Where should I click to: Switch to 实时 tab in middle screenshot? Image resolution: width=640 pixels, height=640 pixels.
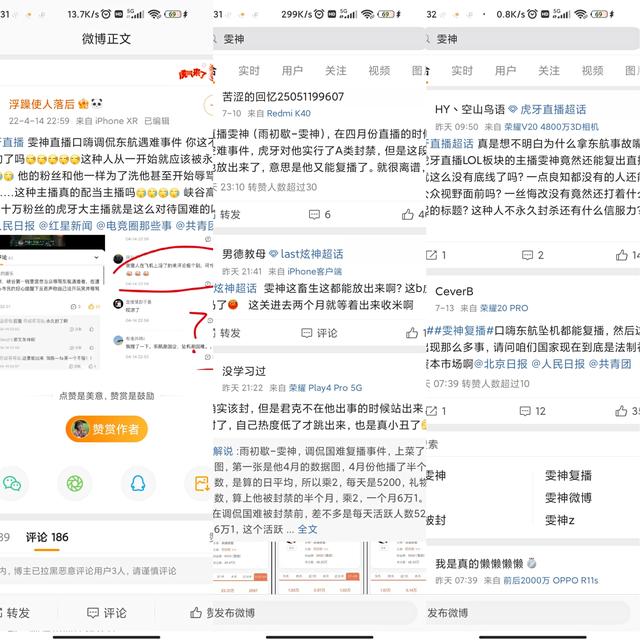pyautogui.click(x=249, y=71)
